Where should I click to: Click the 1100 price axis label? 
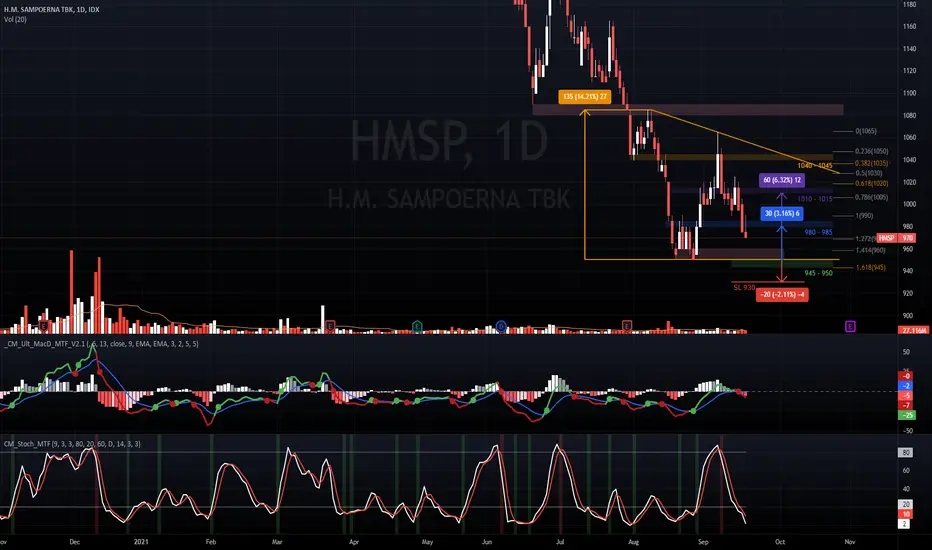coord(909,93)
